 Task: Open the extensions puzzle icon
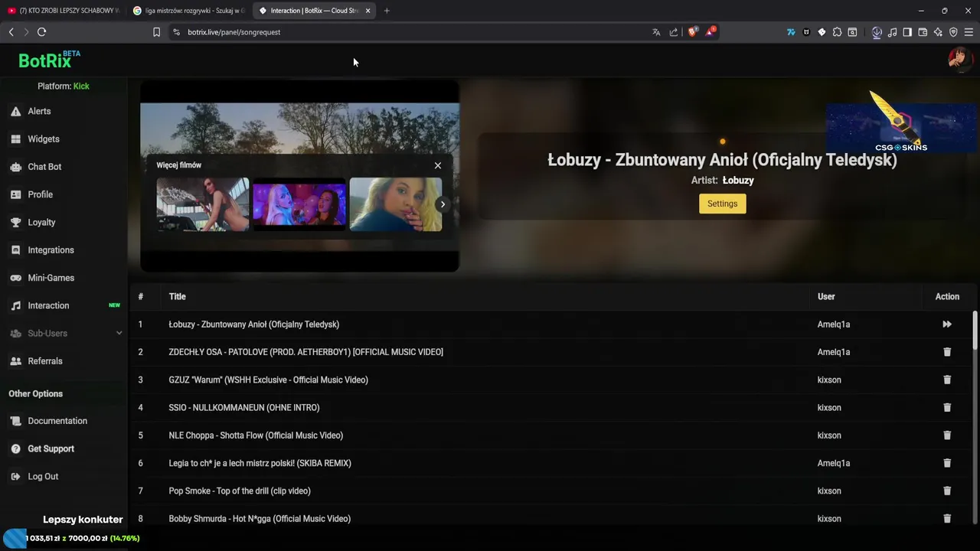[x=837, y=32]
